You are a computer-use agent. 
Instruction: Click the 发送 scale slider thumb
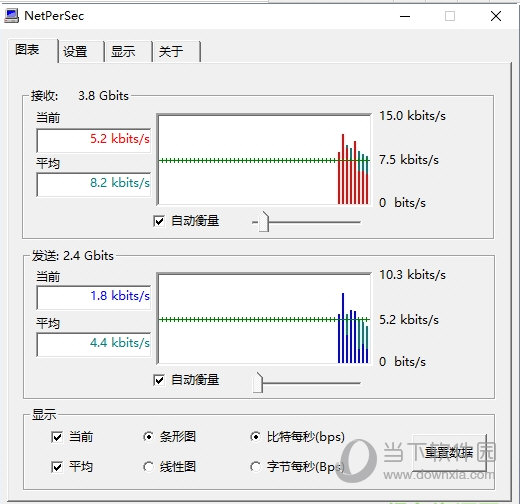[258, 383]
